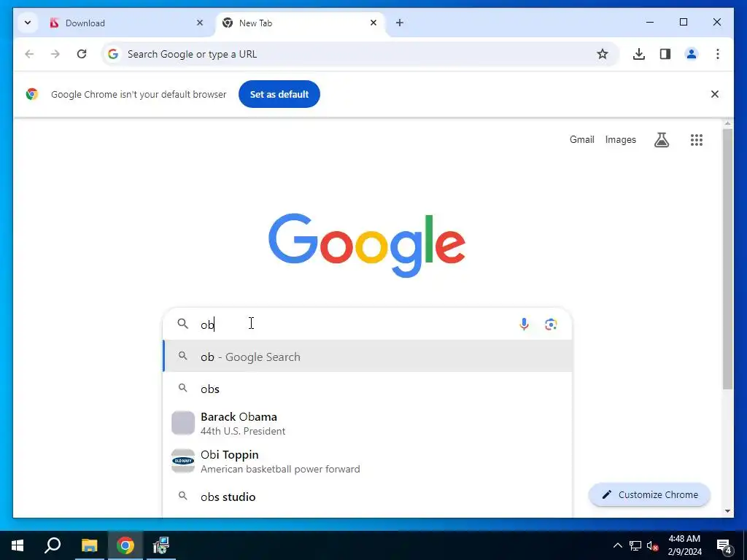Open the Images link
This screenshot has width=747, height=560.
[x=620, y=139]
